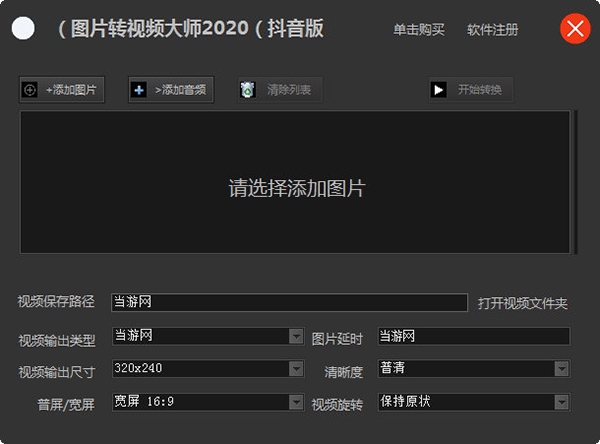Expand the 视频输出尺寸 dropdown arrow

296,369
